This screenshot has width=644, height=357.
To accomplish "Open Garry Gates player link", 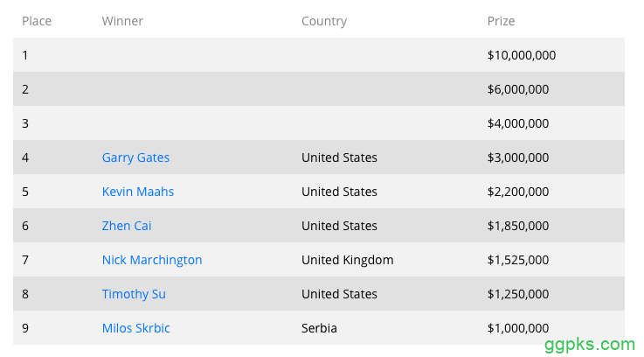I will 135,157.
